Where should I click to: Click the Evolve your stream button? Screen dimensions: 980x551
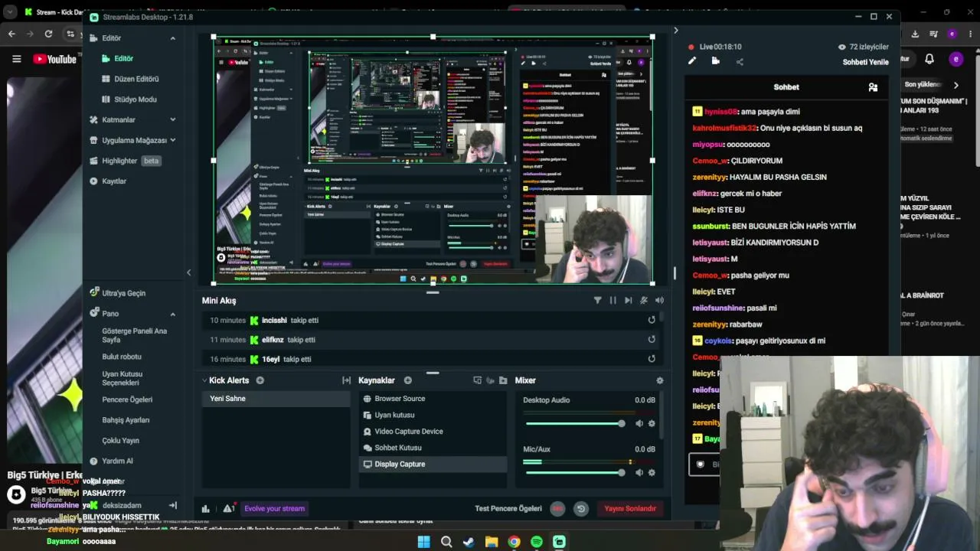(x=274, y=508)
